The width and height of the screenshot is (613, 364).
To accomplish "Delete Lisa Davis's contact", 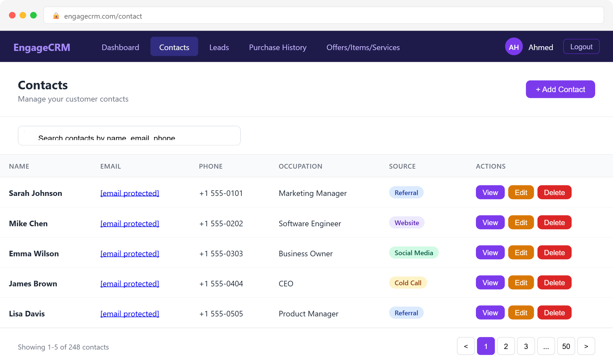I will (x=554, y=312).
